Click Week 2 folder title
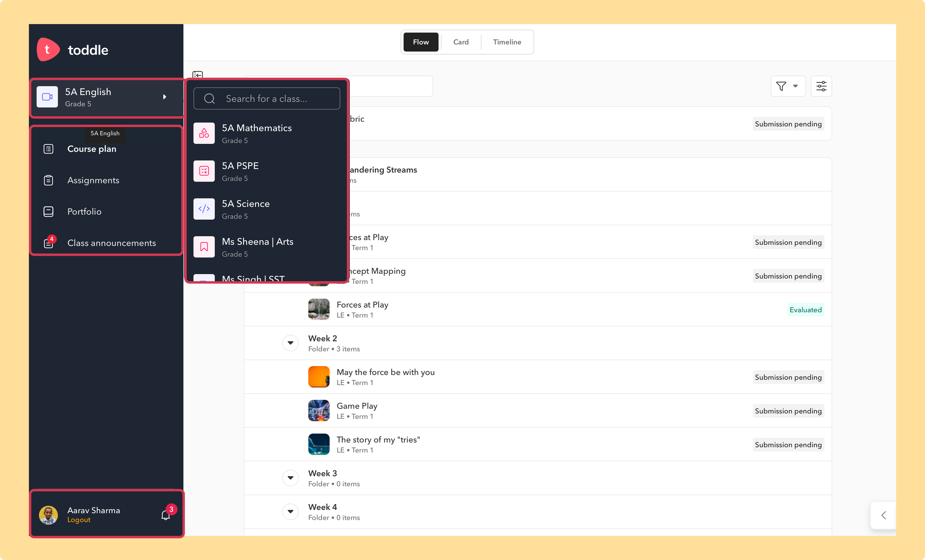Image resolution: width=925 pixels, height=560 pixels. click(322, 339)
